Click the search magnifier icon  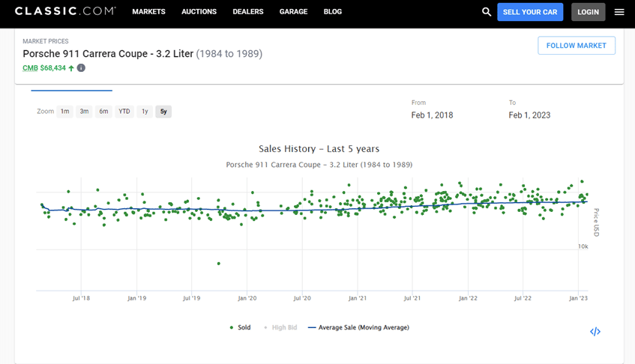coord(487,12)
